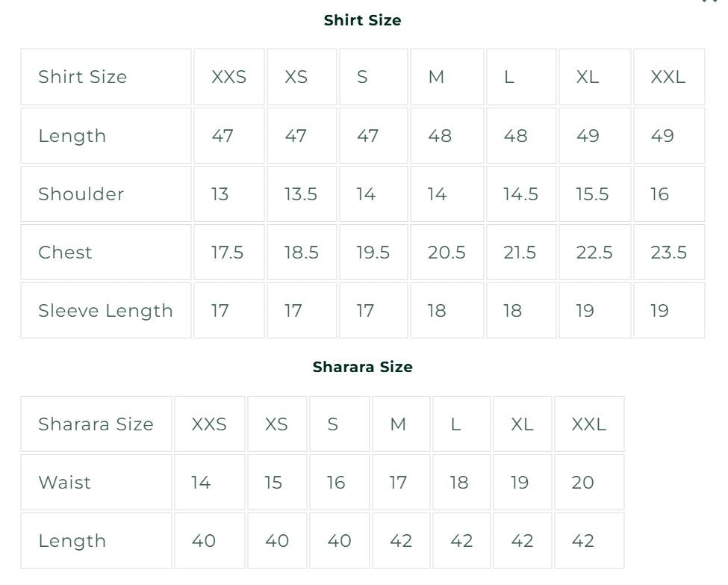728x585 pixels.
Task: Select the Chest value 17.5 cell
Action: [229, 253]
